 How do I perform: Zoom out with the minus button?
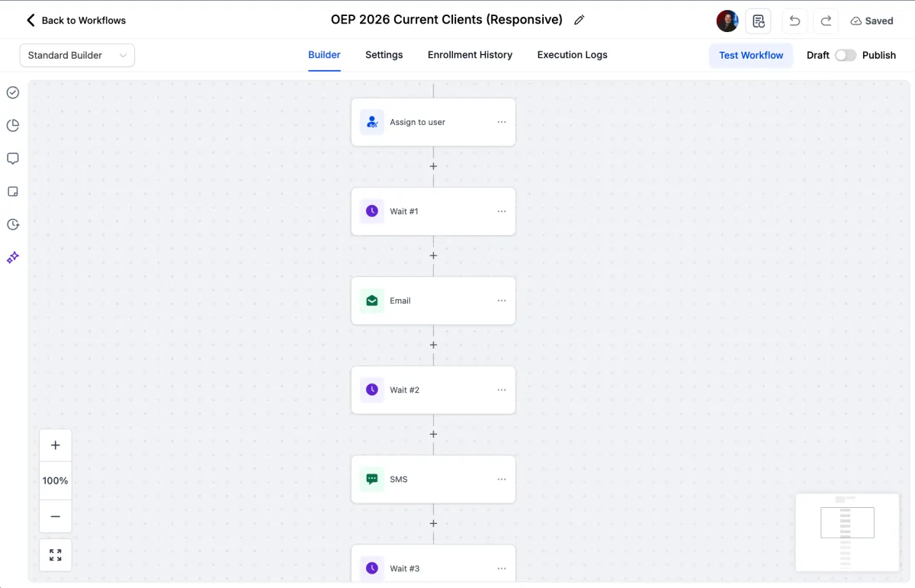[x=56, y=516]
